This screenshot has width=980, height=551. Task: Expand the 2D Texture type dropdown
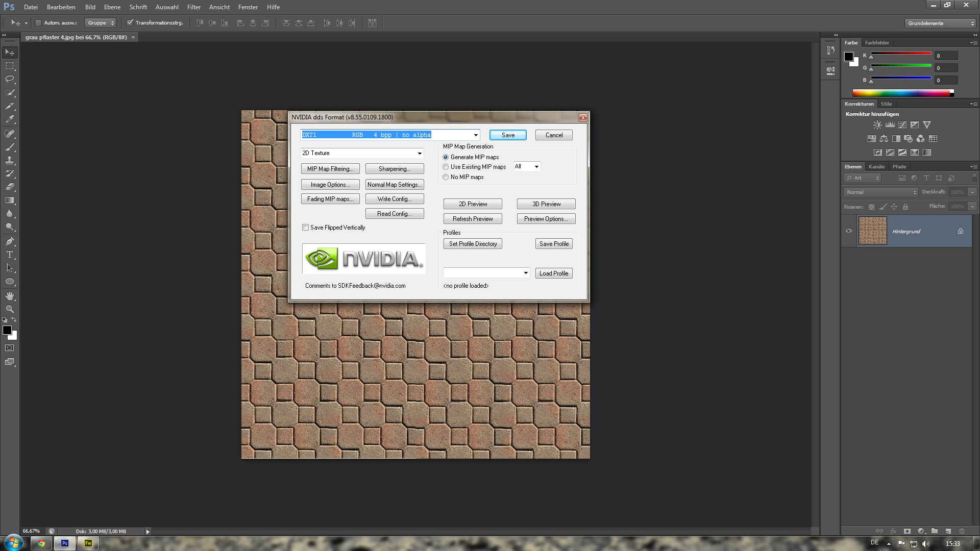click(420, 153)
